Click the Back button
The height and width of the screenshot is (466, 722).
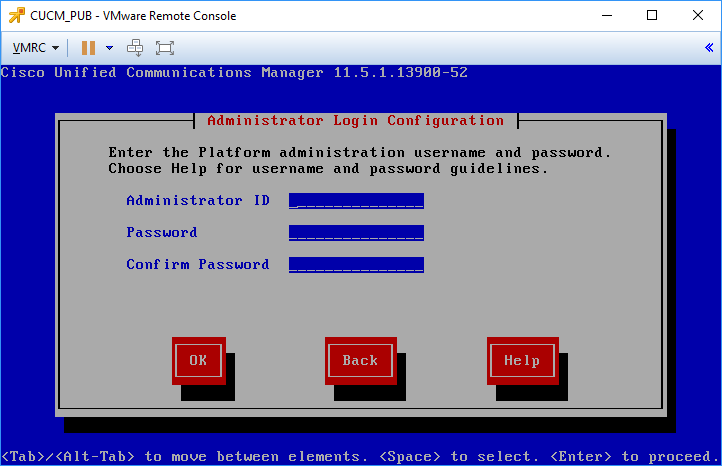[x=361, y=361]
